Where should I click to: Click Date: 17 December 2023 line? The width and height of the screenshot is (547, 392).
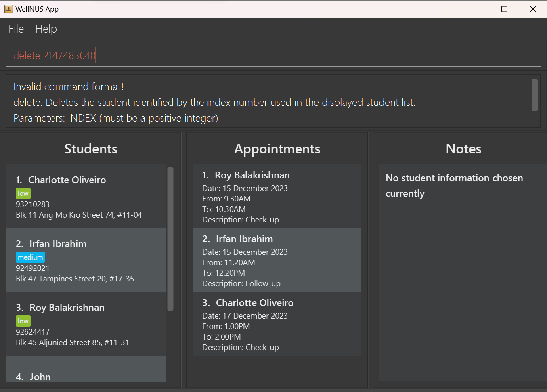(x=245, y=316)
